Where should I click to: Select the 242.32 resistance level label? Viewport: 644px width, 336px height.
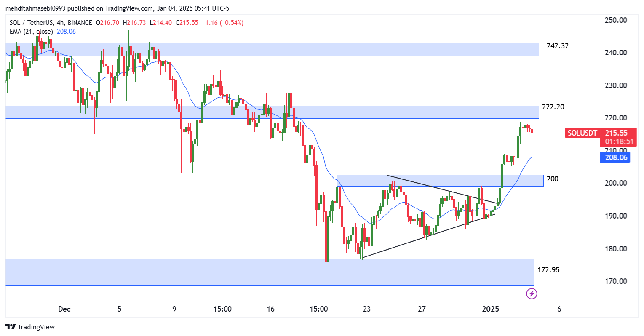click(x=557, y=46)
